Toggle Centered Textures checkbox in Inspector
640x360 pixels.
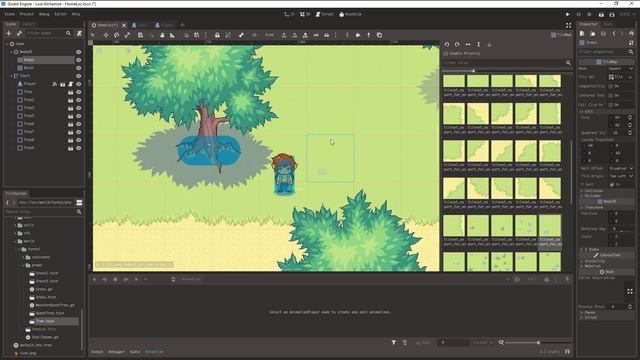pyautogui.click(x=611, y=96)
